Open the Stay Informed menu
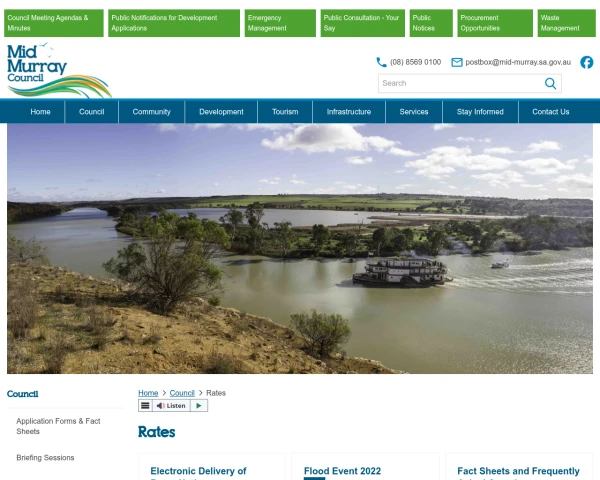 (x=480, y=112)
